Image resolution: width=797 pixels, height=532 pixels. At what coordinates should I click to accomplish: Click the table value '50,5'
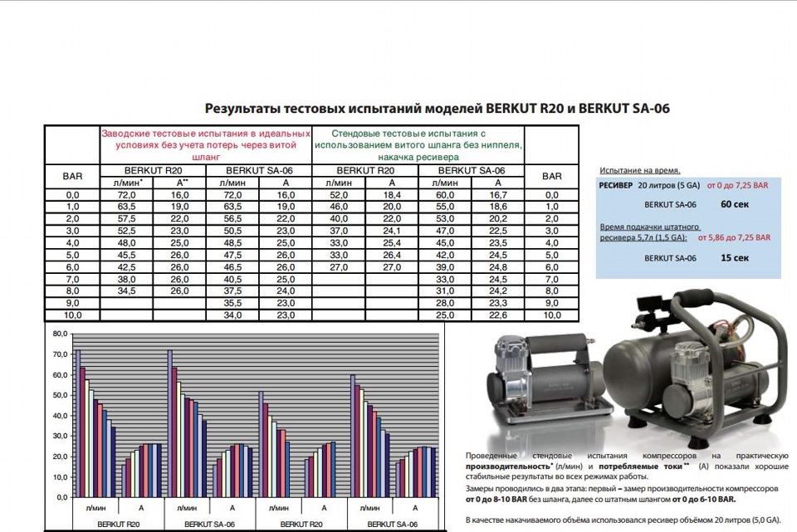(x=232, y=231)
